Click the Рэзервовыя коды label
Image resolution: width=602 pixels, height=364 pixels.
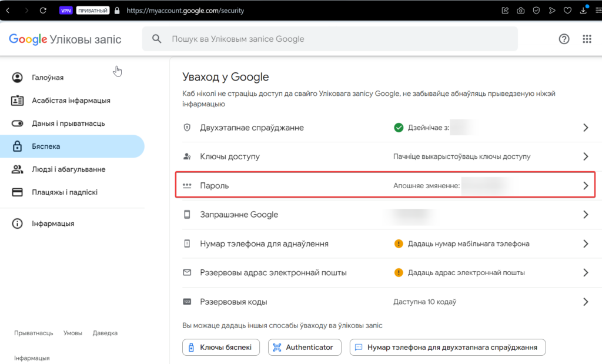[233, 302]
